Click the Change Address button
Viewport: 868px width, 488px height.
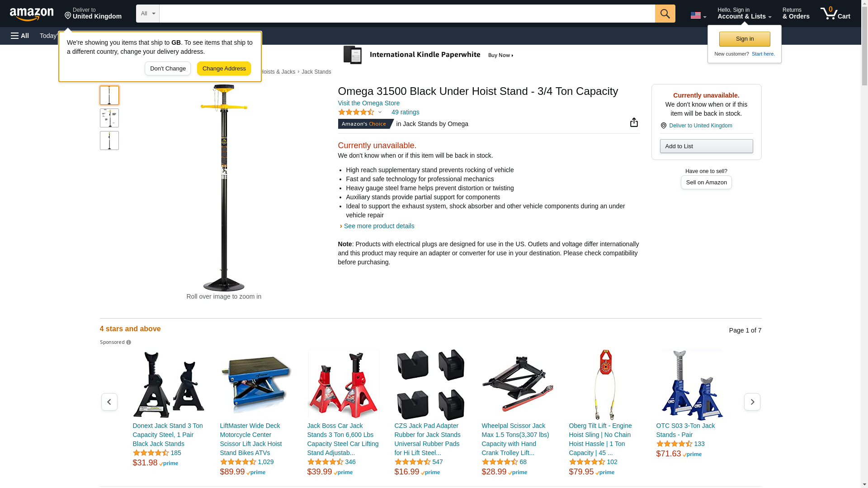[x=224, y=69]
